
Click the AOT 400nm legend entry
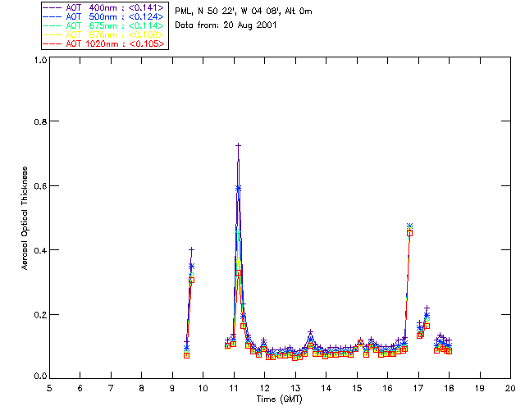(x=104, y=7)
